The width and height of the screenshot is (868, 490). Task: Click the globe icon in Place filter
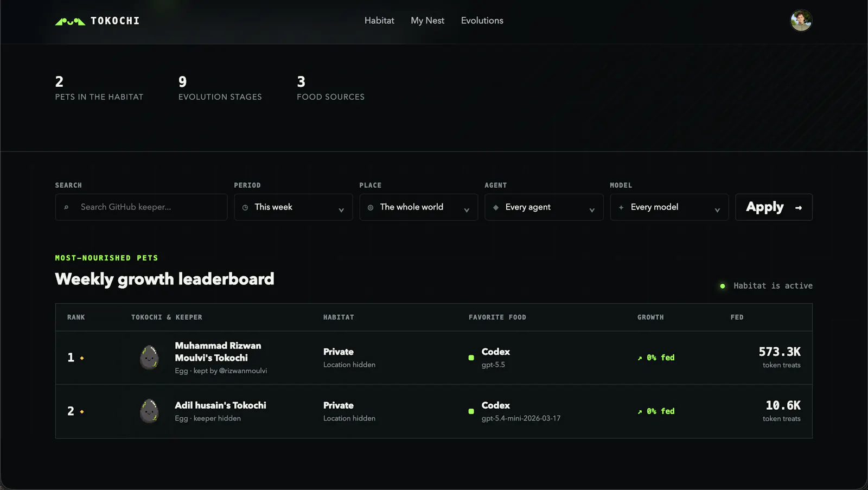point(371,207)
